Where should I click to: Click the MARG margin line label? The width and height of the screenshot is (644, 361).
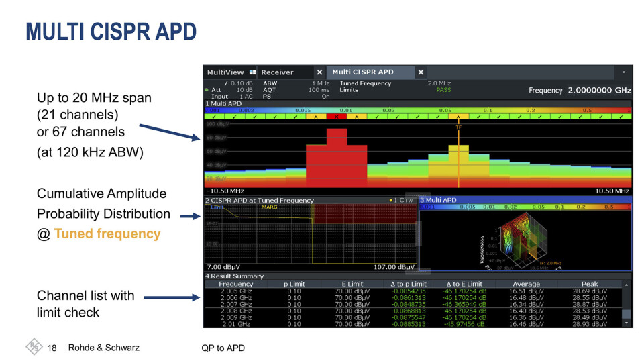pyautogui.click(x=270, y=207)
